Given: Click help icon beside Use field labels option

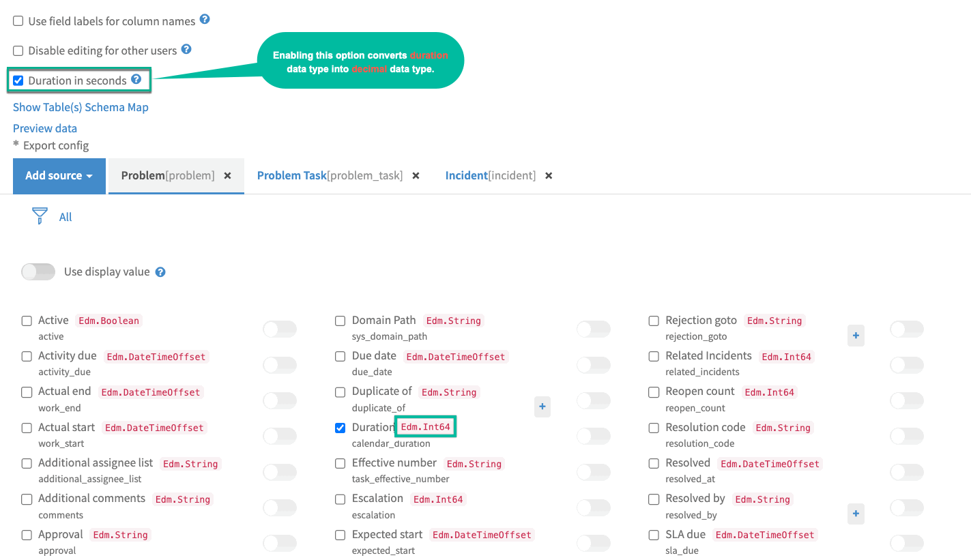Looking at the screenshot, I should click(205, 20).
